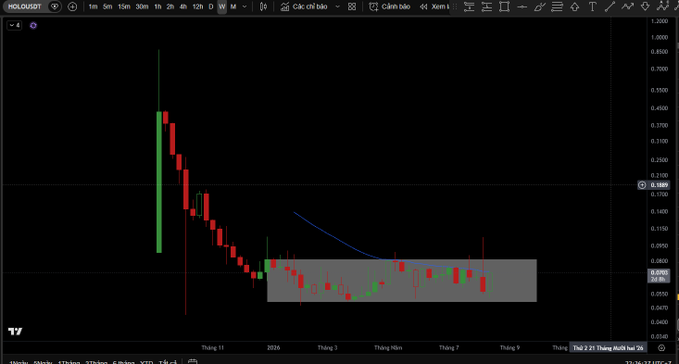The width and height of the screenshot is (679, 364).
Task: Open the Các chỉ báo indicators dialog
Action: click(x=304, y=6)
